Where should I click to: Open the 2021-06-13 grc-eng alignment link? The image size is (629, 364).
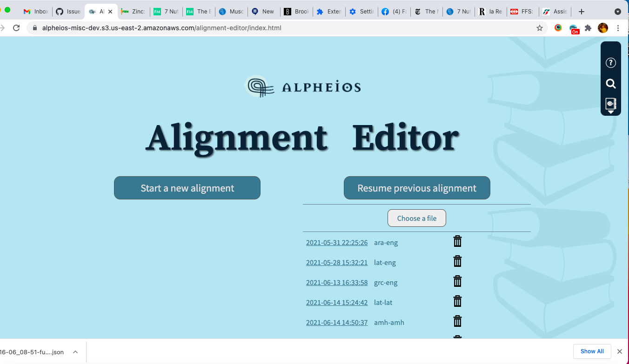pos(337,282)
